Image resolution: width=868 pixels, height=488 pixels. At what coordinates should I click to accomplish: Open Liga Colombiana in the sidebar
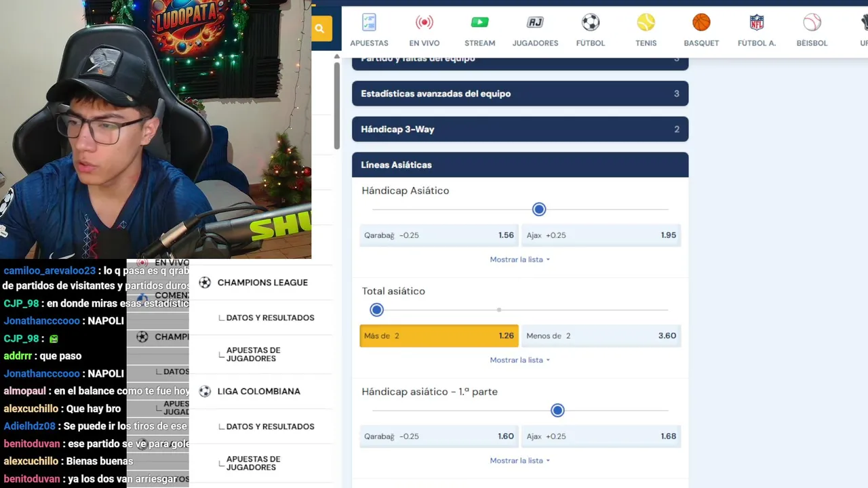pos(259,391)
